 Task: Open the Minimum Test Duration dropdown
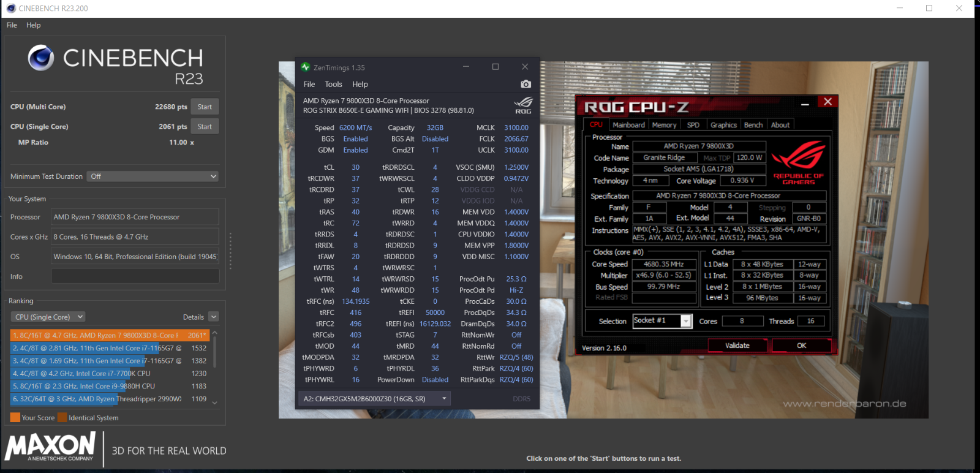click(x=153, y=176)
